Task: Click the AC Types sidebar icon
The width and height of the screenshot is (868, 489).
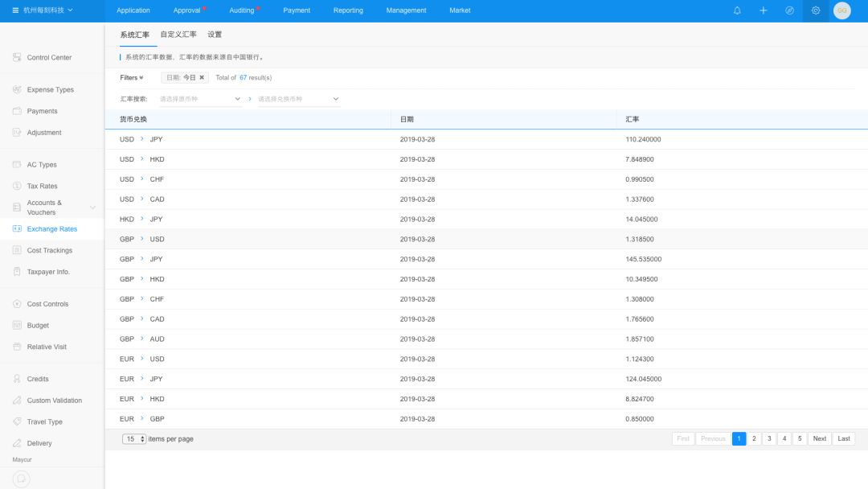Action: 17,165
